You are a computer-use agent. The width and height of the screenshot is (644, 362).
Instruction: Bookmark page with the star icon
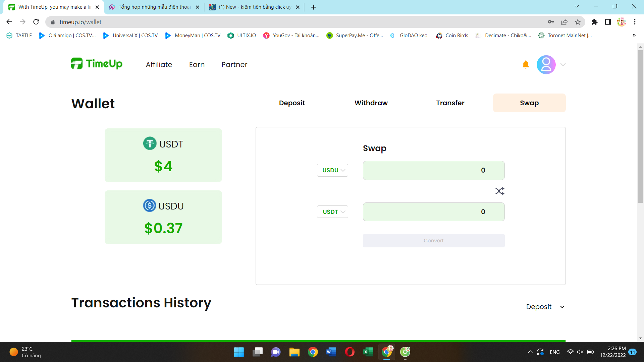578,22
